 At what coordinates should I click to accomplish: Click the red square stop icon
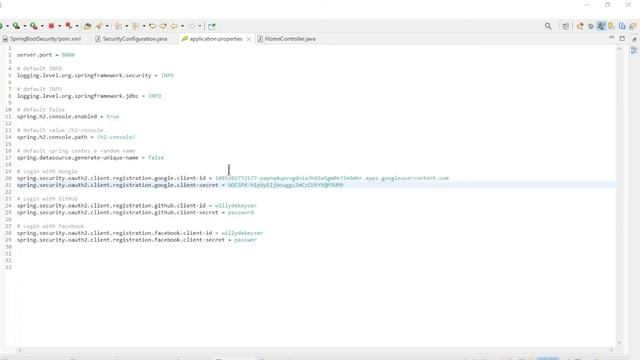(51, 26)
